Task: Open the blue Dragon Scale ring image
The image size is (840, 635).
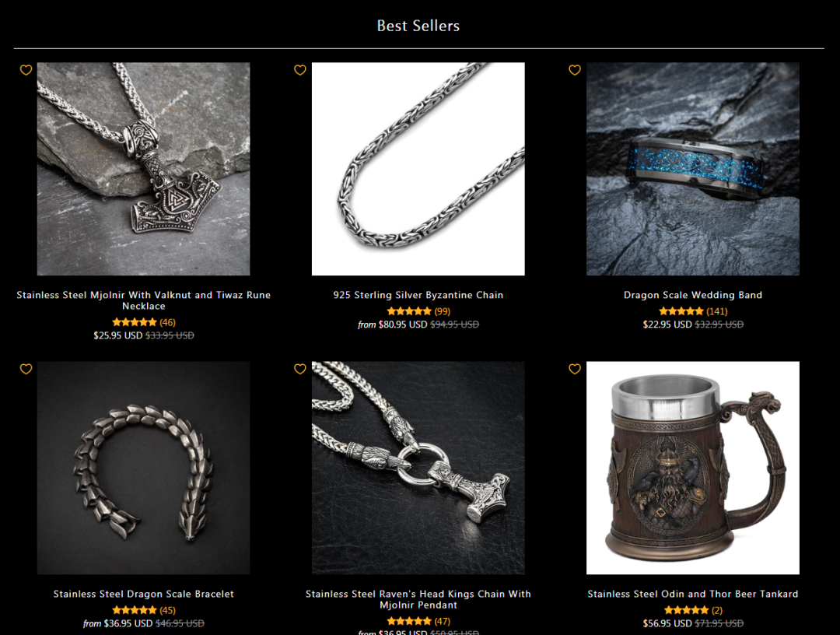Action: point(693,169)
